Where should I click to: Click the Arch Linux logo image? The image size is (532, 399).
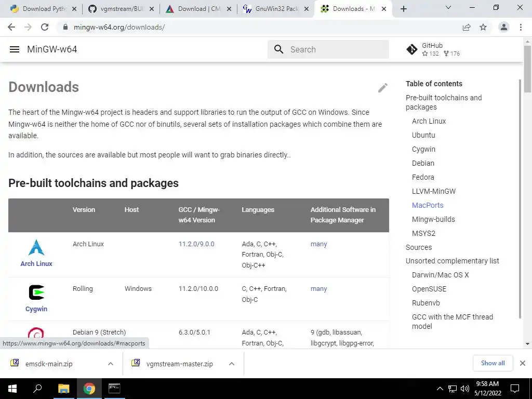tap(36, 247)
